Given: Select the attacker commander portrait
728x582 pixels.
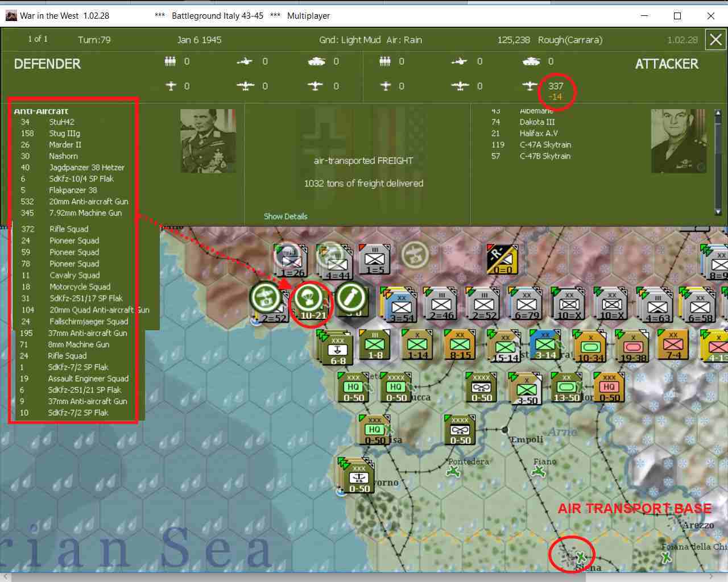Looking at the screenshot, I should (679, 141).
